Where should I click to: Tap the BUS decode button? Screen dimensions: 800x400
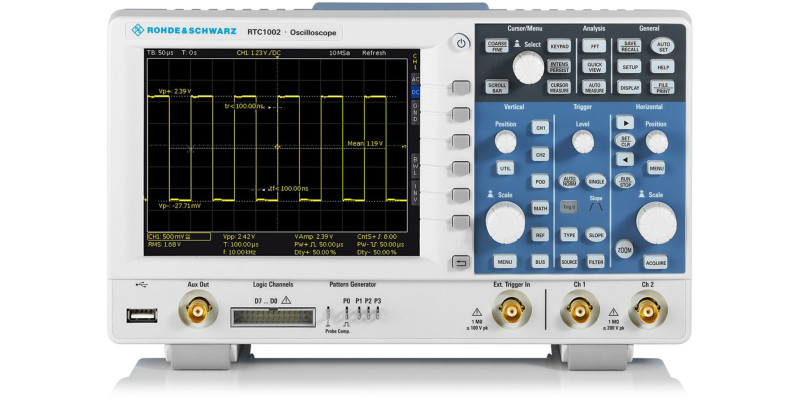540,262
